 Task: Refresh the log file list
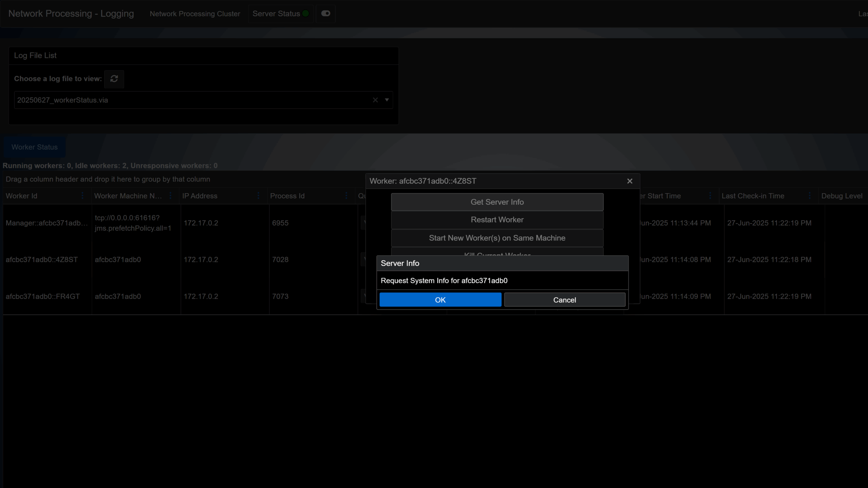pos(114,79)
